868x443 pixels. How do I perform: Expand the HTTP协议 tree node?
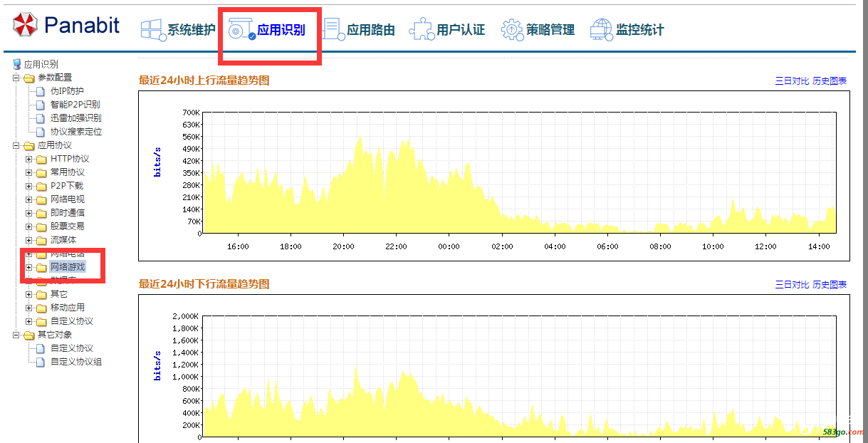point(29,159)
